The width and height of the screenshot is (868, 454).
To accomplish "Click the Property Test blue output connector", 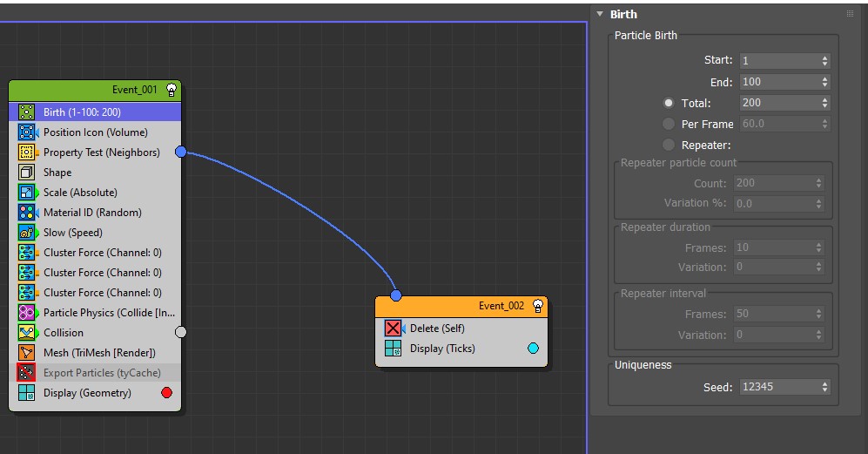I will tap(181, 152).
